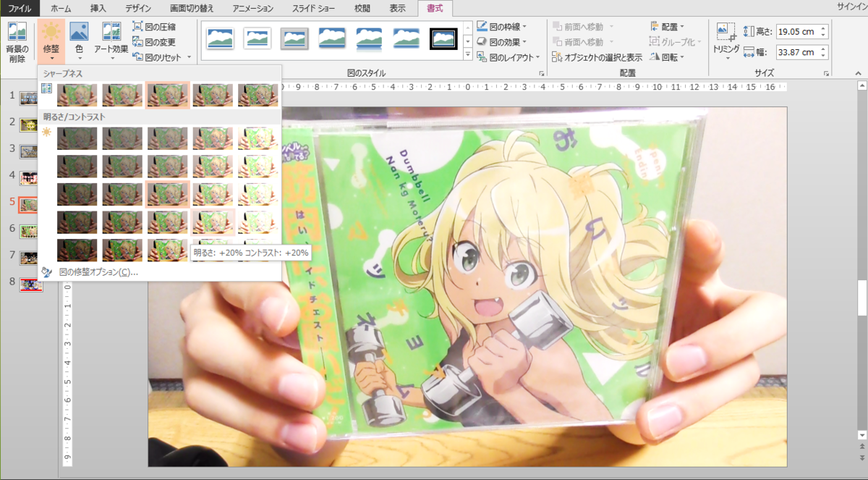
Task: Click オブジェクトの選択と表示 (selection pane)
Action: 597,57
